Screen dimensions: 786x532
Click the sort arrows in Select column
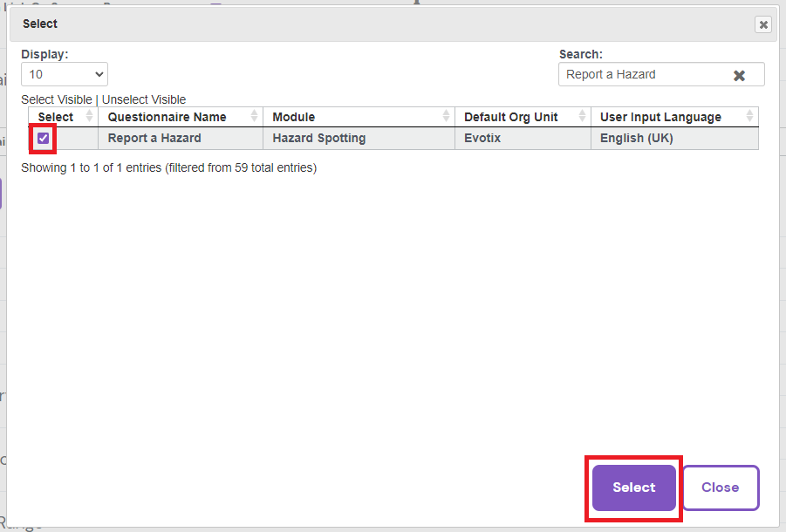coord(89,117)
